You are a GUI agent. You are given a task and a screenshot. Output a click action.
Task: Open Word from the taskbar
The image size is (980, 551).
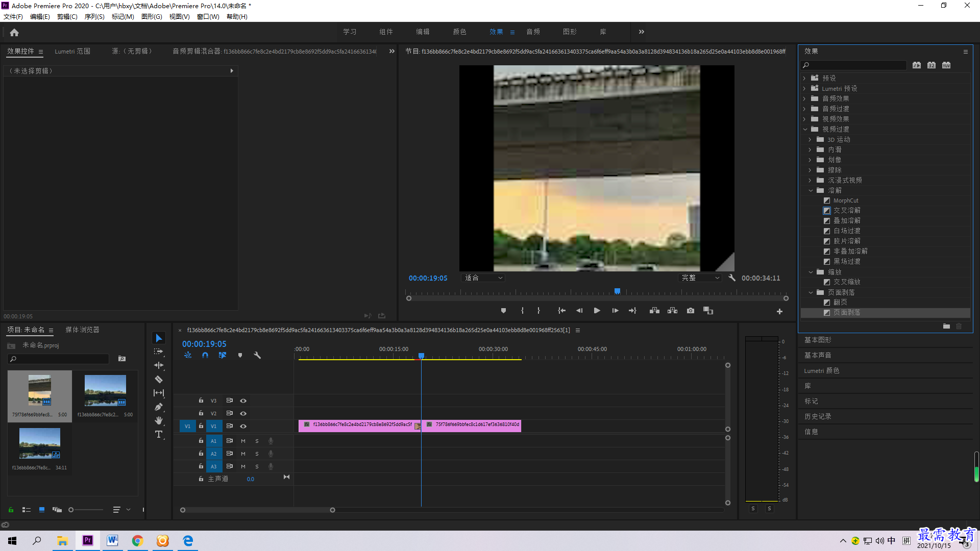pyautogui.click(x=112, y=541)
